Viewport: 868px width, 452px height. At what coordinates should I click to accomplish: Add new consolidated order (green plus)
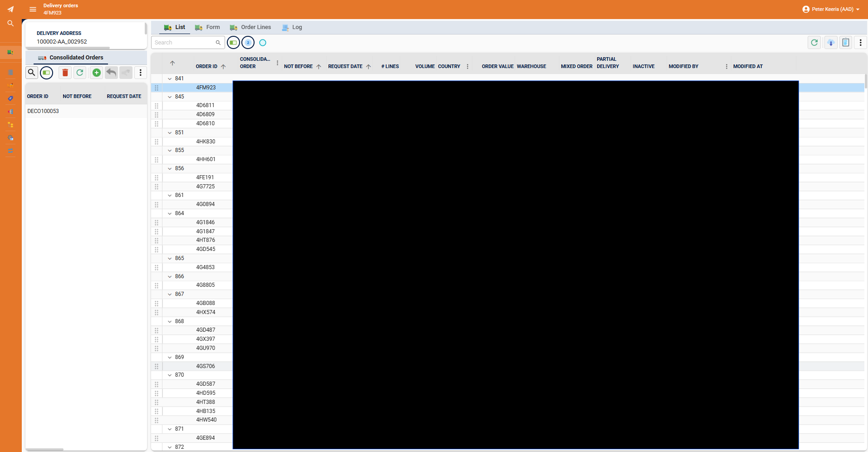96,73
